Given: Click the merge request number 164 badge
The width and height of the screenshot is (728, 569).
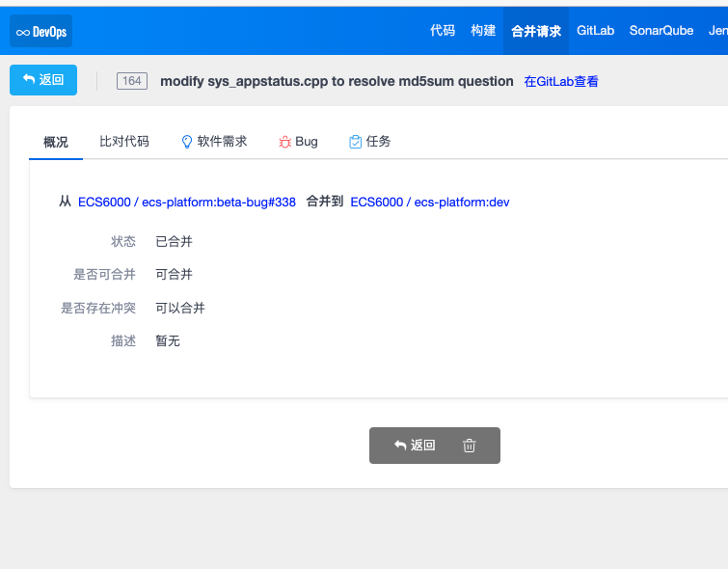Looking at the screenshot, I should coord(132,81).
